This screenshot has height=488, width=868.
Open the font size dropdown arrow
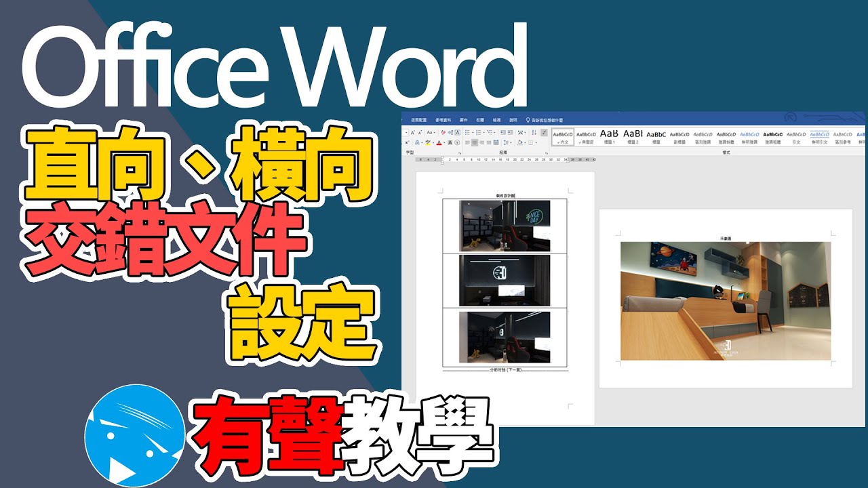coord(406,132)
